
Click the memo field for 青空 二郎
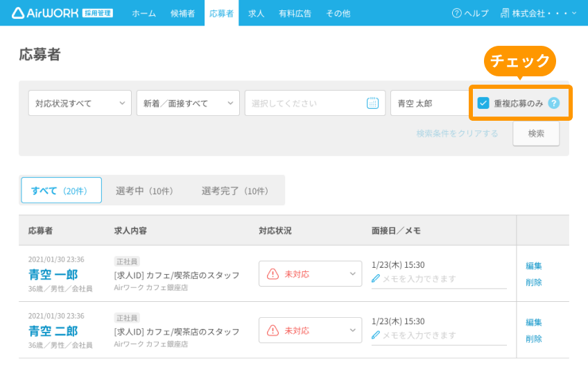pos(439,335)
